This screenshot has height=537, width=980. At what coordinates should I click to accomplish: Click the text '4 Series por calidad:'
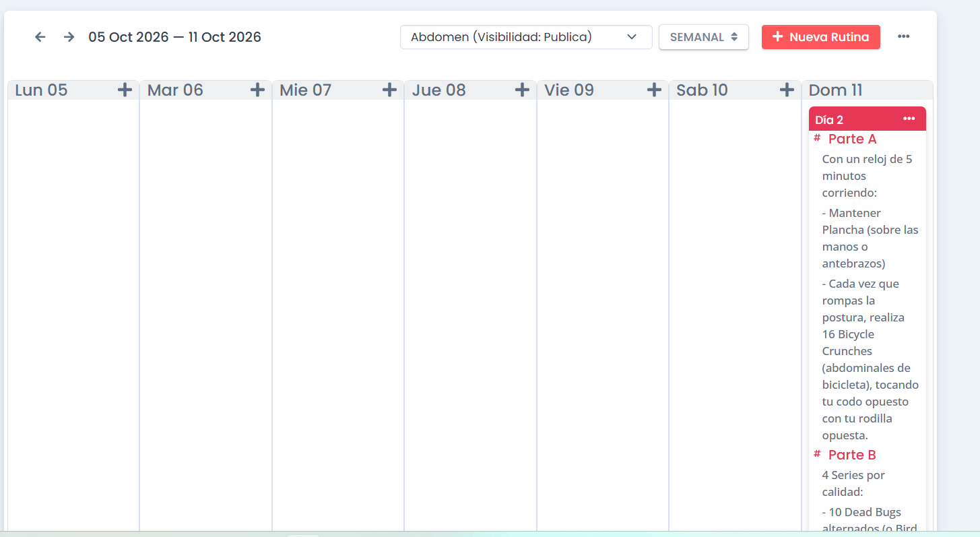(853, 483)
